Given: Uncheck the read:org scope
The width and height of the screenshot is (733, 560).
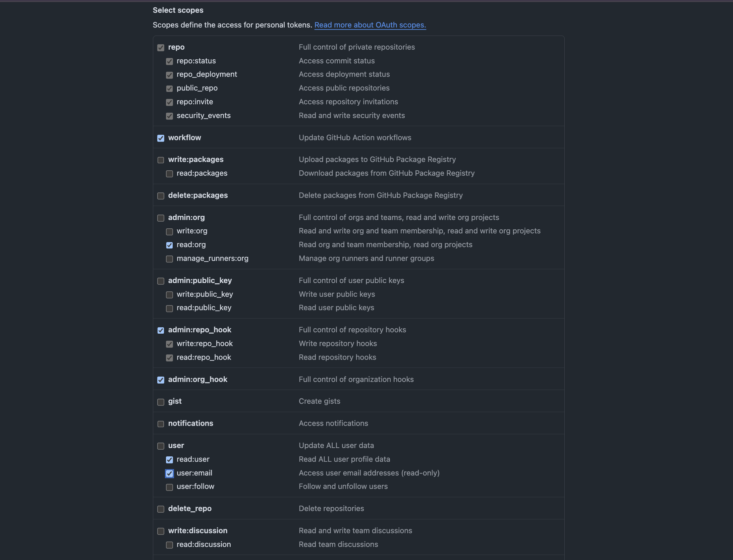Looking at the screenshot, I should tap(169, 245).
